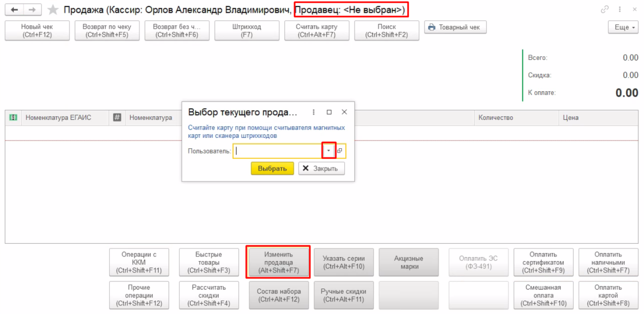Click Изменить продавца button
The height and width of the screenshot is (314, 644).
(279, 262)
